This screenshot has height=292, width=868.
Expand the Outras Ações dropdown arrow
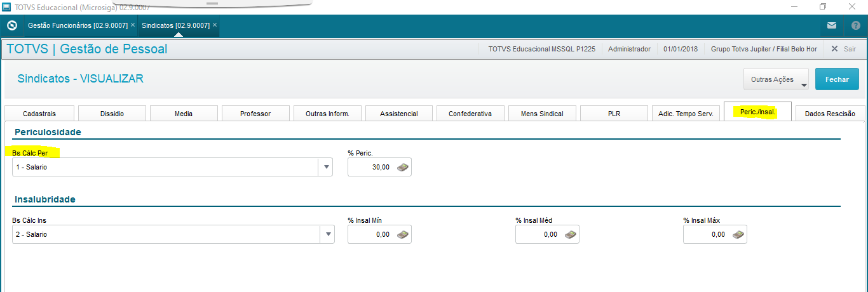pyautogui.click(x=804, y=84)
